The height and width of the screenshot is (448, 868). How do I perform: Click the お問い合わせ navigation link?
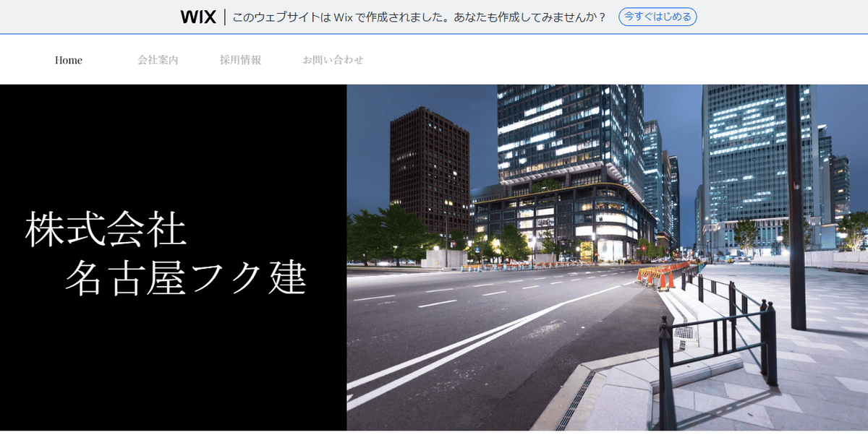click(x=333, y=60)
